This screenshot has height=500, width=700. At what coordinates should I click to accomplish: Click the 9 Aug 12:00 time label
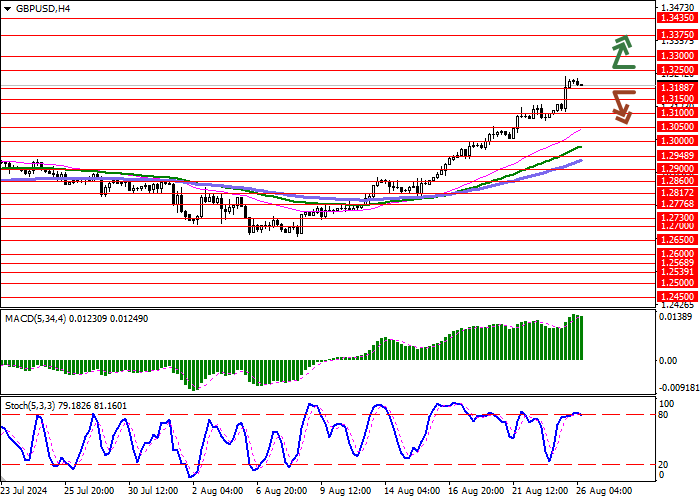346,491
